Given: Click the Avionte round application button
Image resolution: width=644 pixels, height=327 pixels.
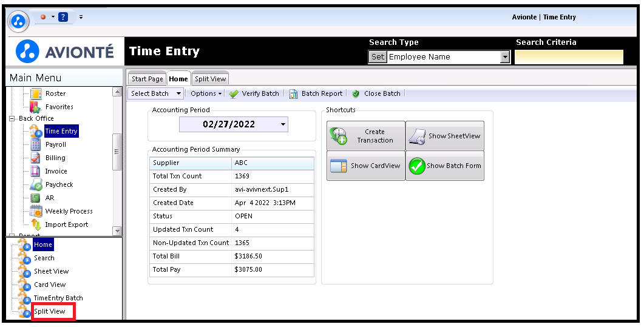Looking at the screenshot, I should pyautogui.click(x=18, y=21).
